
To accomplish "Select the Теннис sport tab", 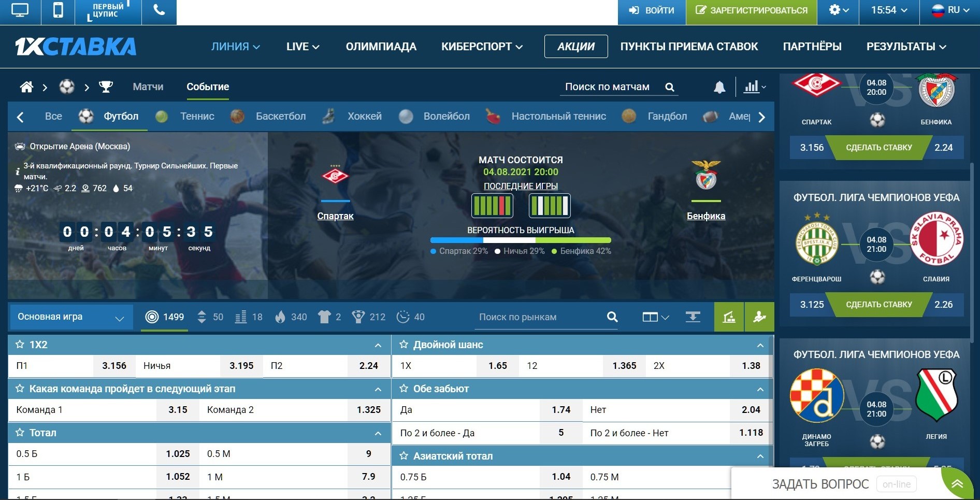I will tap(185, 117).
